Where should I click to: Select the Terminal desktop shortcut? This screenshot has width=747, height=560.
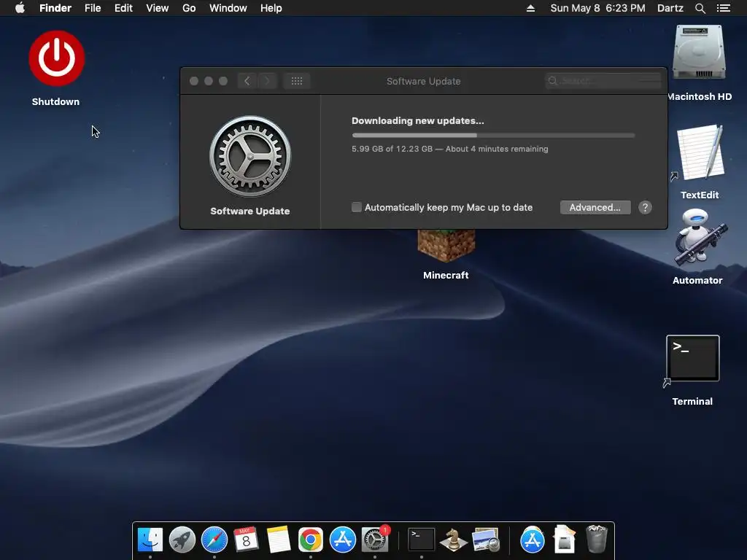pyautogui.click(x=693, y=358)
